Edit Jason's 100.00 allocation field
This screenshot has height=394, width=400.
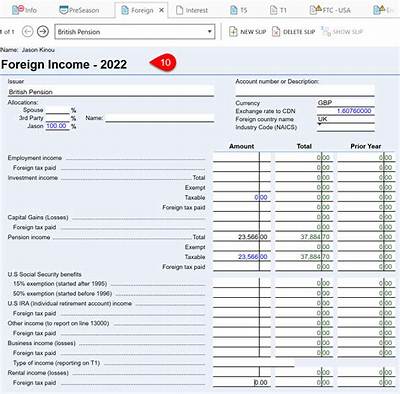pos(57,126)
